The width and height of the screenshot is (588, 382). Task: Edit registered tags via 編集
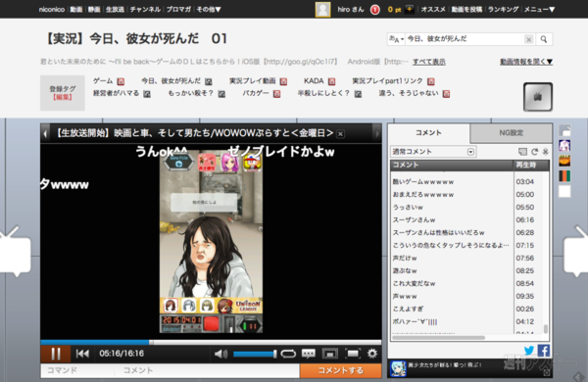(63, 97)
